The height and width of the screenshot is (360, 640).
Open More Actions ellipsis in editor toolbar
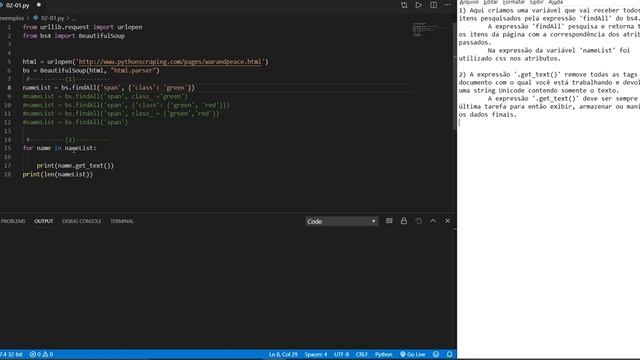coord(448,5)
